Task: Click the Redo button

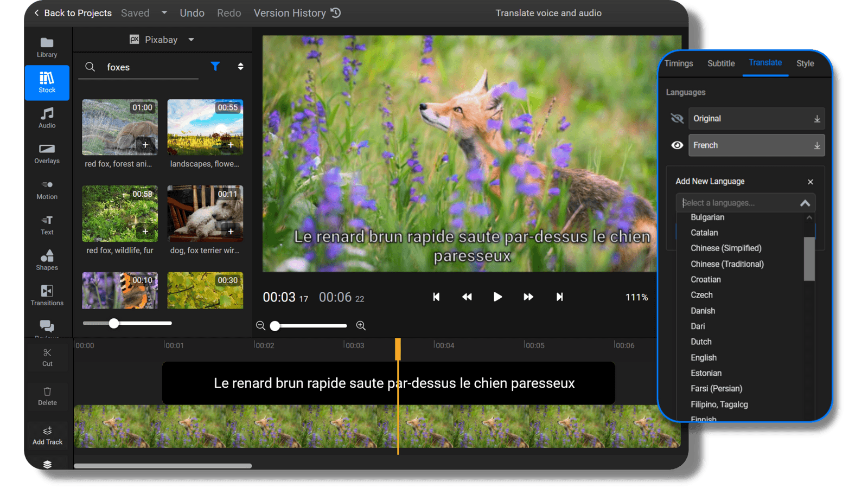Action: pyautogui.click(x=229, y=13)
